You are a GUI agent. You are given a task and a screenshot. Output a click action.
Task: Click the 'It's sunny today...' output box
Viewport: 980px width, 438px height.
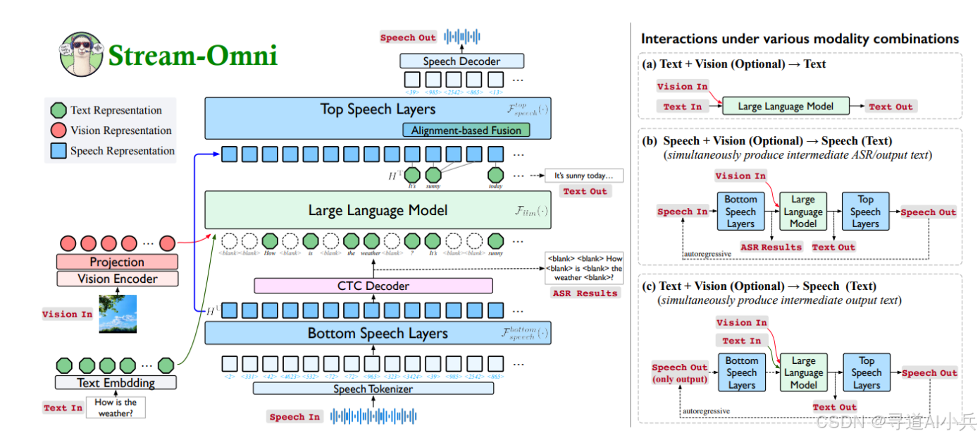tap(583, 176)
